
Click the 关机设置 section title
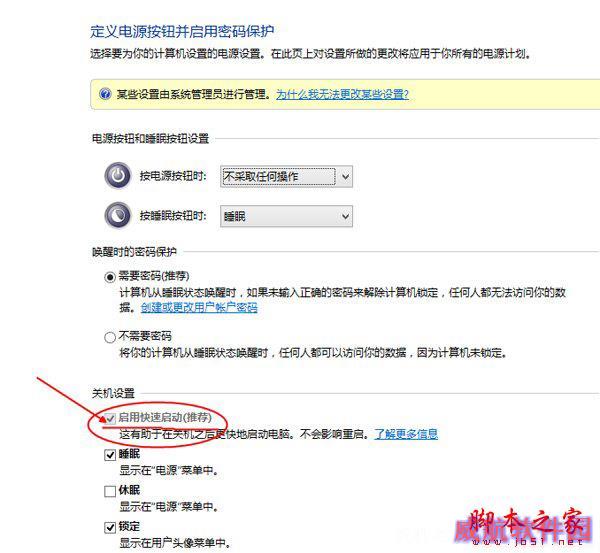point(113,393)
